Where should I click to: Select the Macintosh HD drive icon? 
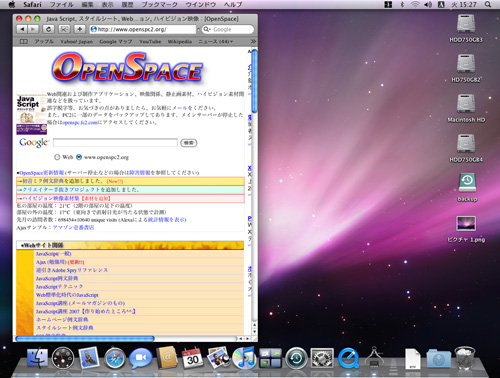click(x=466, y=103)
